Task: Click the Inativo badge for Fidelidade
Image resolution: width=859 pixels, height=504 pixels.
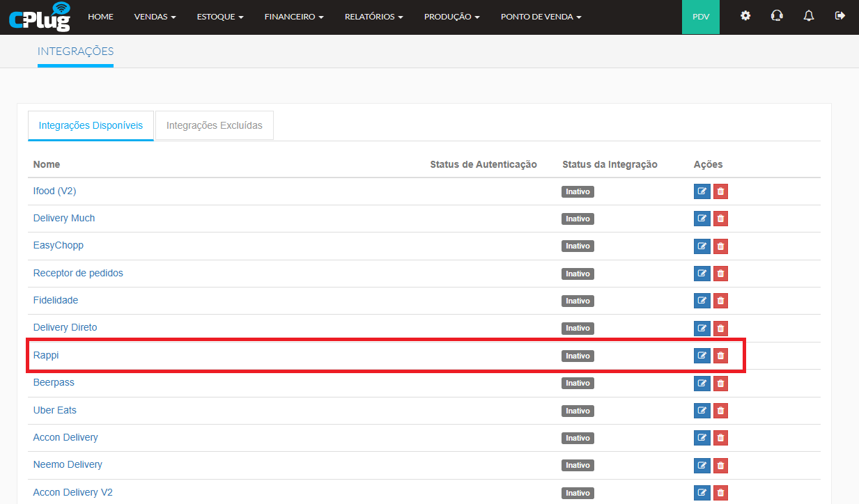Action: [x=578, y=301]
